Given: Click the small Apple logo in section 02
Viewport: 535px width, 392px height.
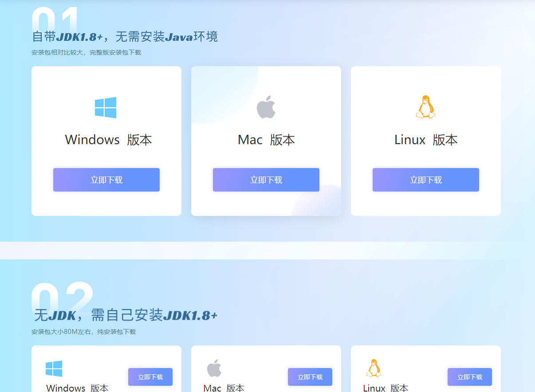Looking at the screenshot, I should pyautogui.click(x=214, y=368).
